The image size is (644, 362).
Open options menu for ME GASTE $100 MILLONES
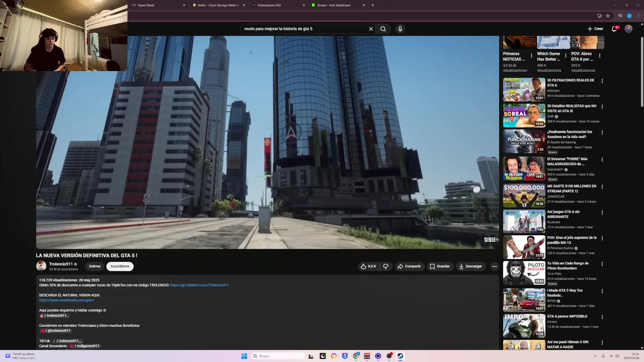coord(602,187)
